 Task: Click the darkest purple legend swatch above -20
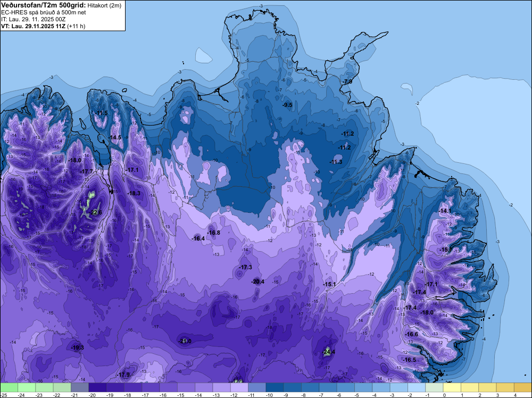(97, 387)
